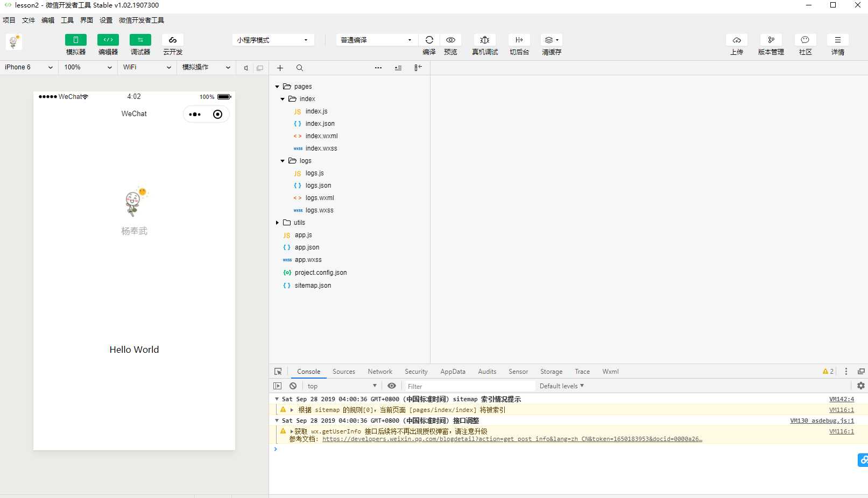Start 真机调试 real device debugging
Image resolution: width=868 pixels, height=498 pixels.
485,40
